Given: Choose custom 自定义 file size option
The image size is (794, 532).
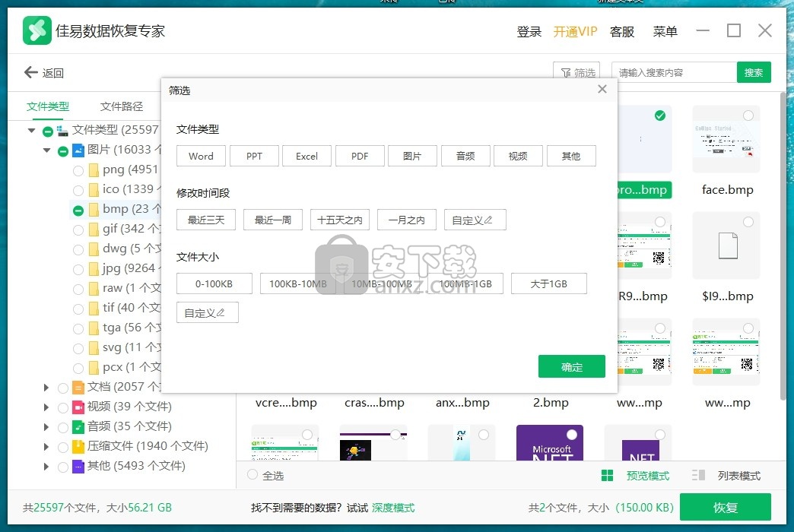Looking at the screenshot, I should [x=208, y=312].
